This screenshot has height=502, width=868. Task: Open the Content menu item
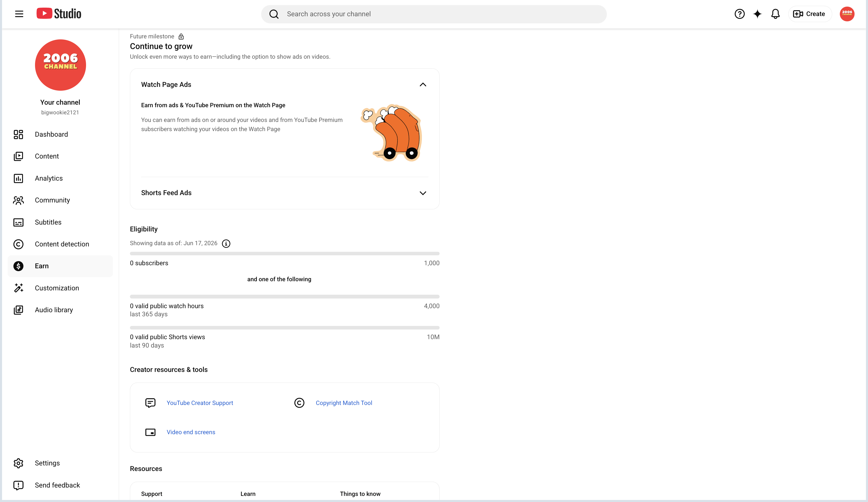(60, 156)
